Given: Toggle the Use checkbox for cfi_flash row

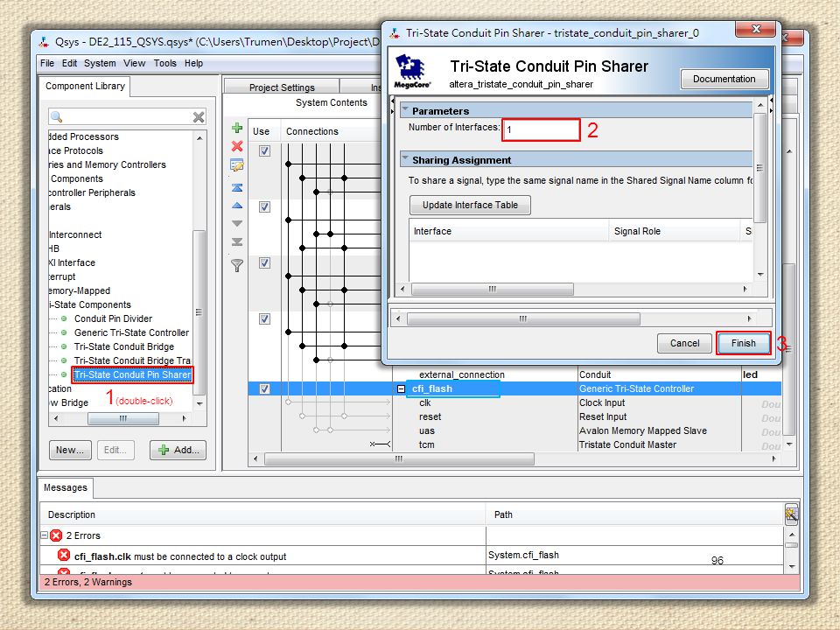Looking at the screenshot, I should (x=264, y=388).
